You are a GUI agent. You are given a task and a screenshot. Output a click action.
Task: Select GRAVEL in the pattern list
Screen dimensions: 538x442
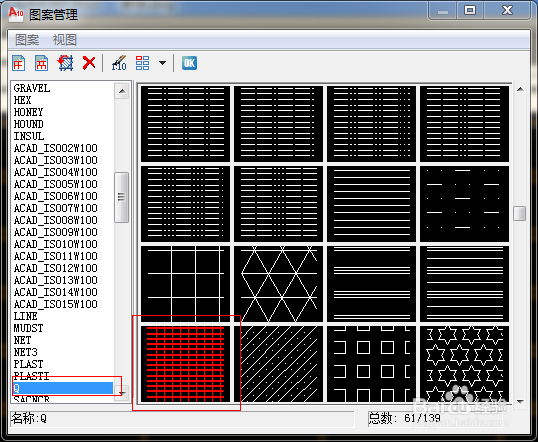[32, 88]
